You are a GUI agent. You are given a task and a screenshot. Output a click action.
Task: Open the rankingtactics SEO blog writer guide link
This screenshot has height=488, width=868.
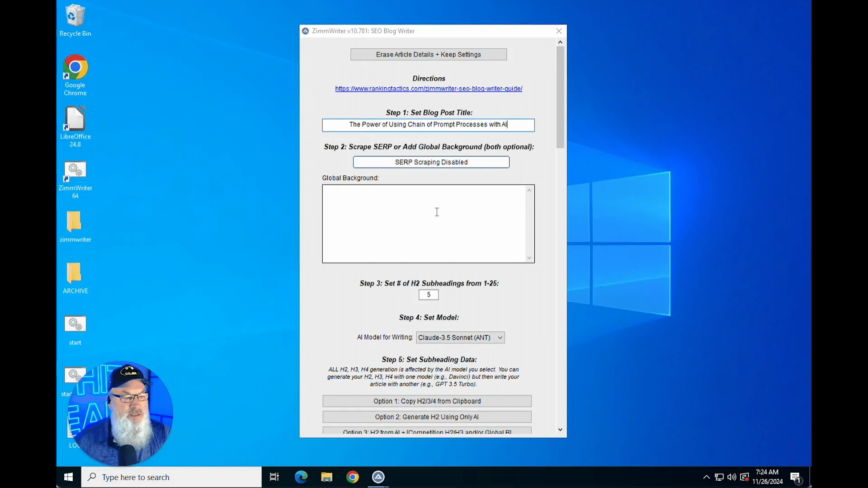(429, 89)
